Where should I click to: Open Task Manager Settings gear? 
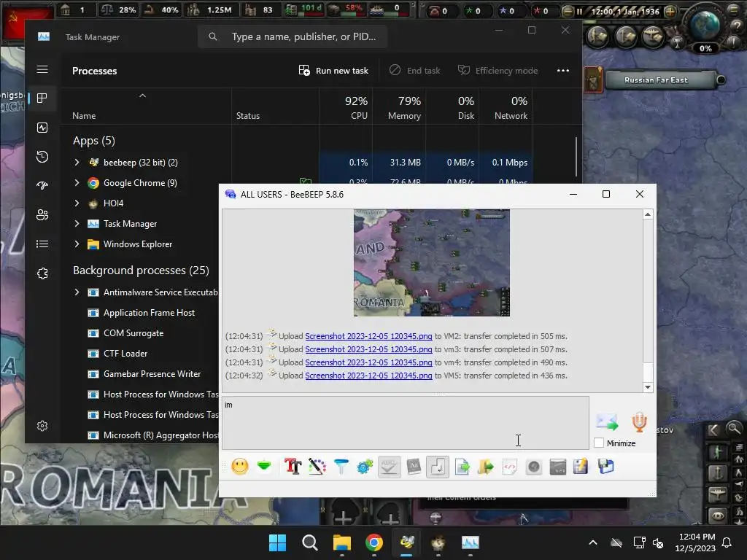point(42,426)
